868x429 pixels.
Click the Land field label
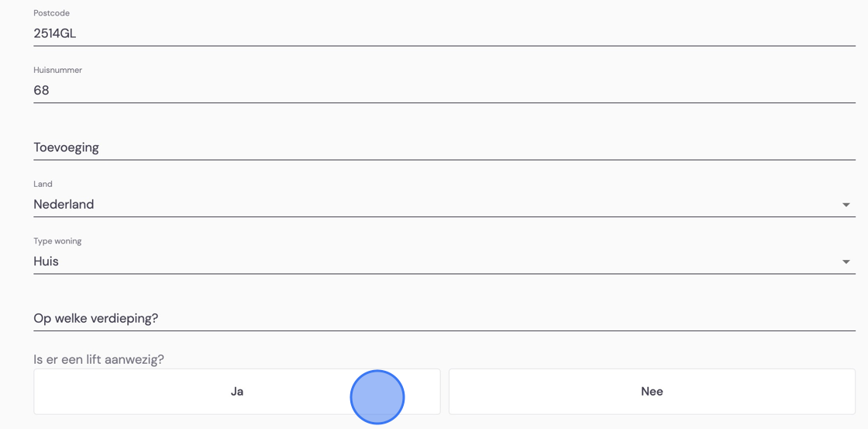43,184
